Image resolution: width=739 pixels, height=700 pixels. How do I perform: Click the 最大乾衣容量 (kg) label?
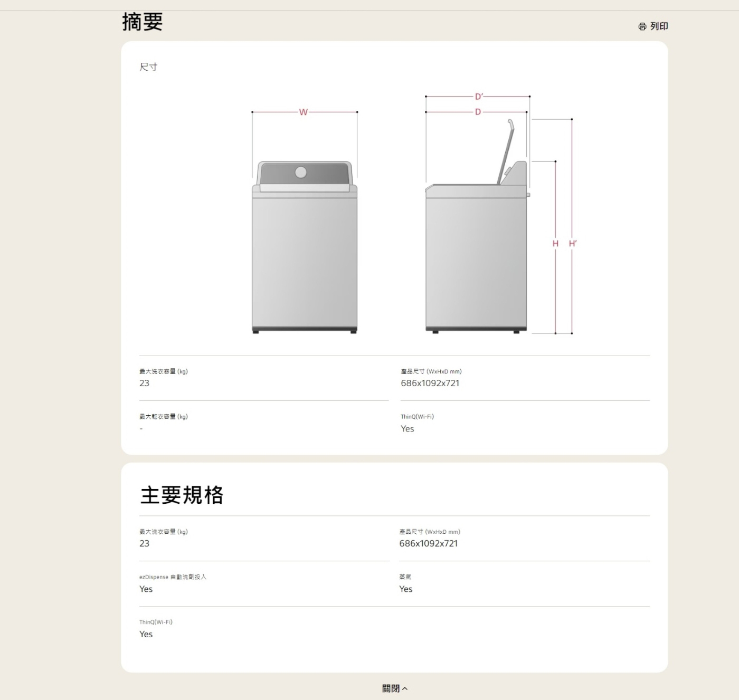coord(164,417)
